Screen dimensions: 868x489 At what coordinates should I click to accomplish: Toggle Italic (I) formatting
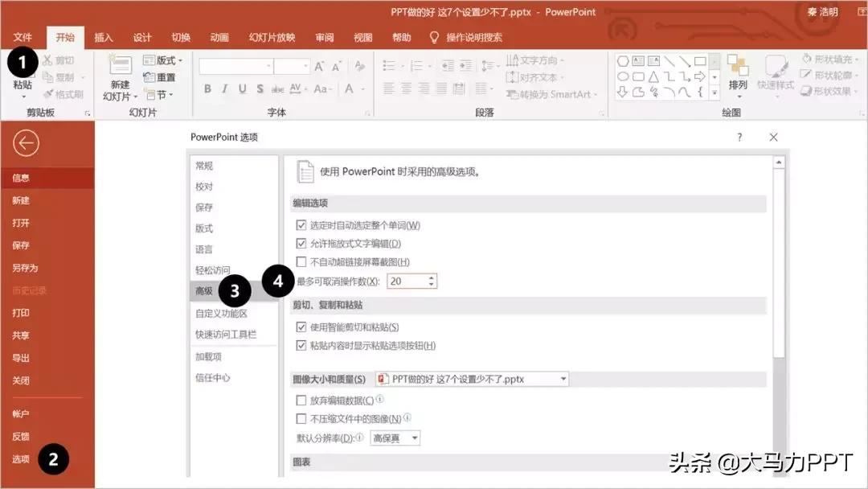tap(225, 88)
